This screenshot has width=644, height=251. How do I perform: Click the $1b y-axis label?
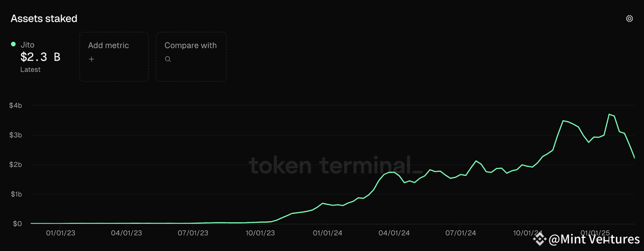click(15, 195)
